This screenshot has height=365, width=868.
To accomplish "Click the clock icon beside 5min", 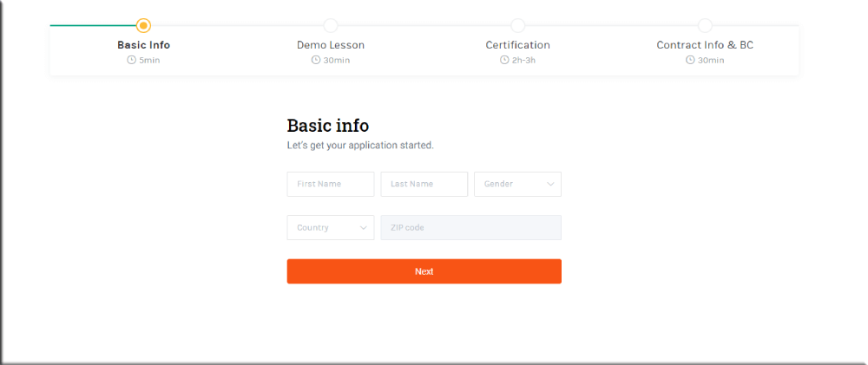I will (x=131, y=60).
